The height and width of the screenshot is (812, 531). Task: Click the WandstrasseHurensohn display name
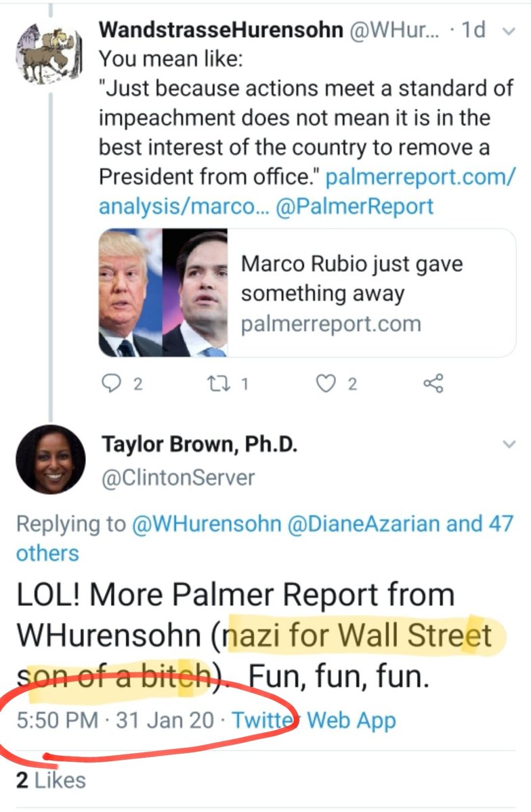point(221,30)
